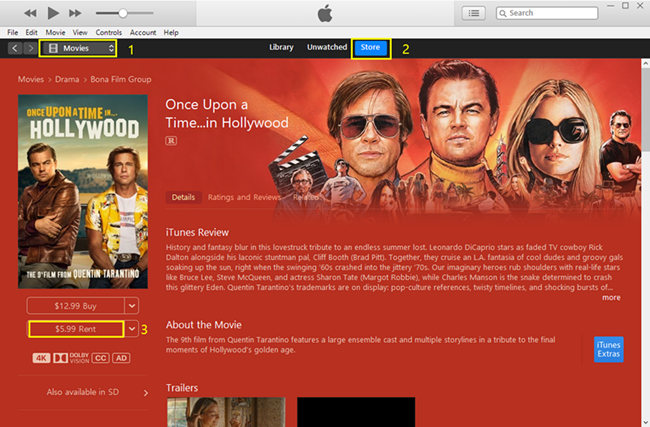
Task: Open the Edit menu
Action: click(x=32, y=32)
